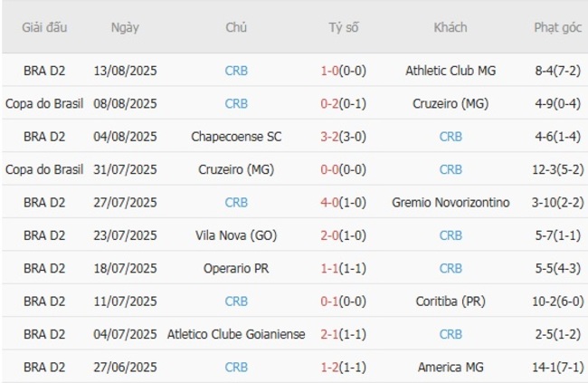Screen dimensions: 588x383
Task: Open the Chapecoense SC team link
Action: coord(236,137)
